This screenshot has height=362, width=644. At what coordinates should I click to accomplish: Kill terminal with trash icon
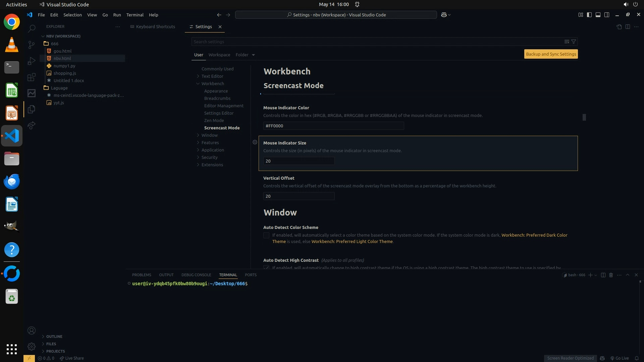[611, 275]
